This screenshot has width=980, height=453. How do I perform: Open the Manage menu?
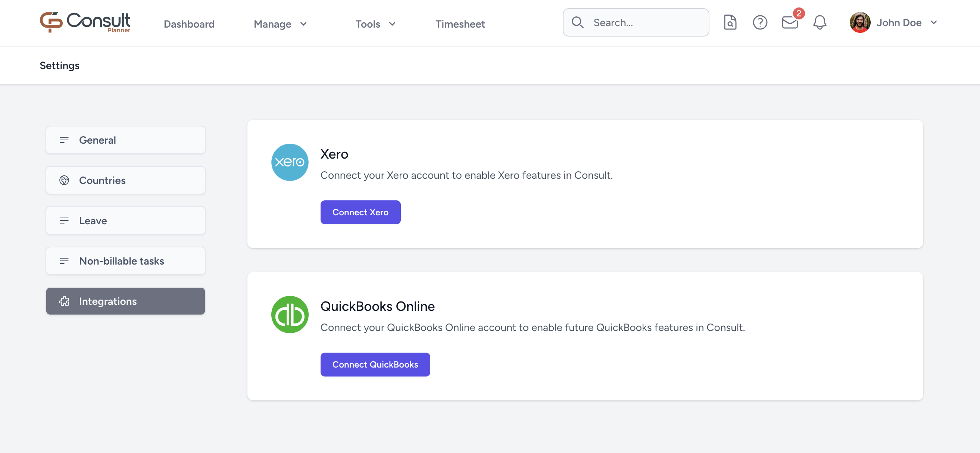click(280, 24)
